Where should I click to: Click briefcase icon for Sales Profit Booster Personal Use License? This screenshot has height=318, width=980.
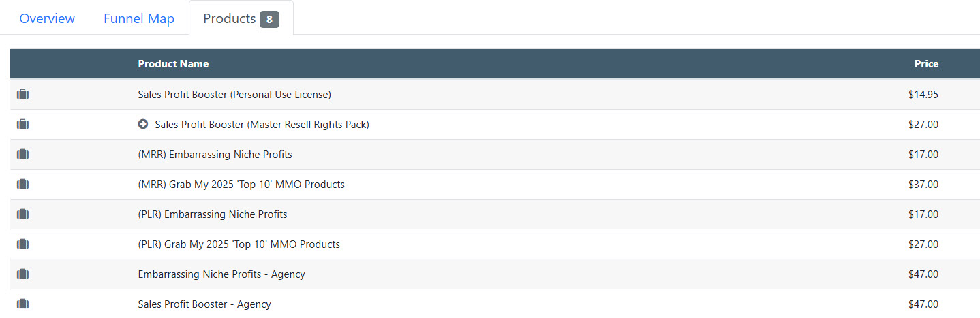pyautogui.click(x=22, y=95)
